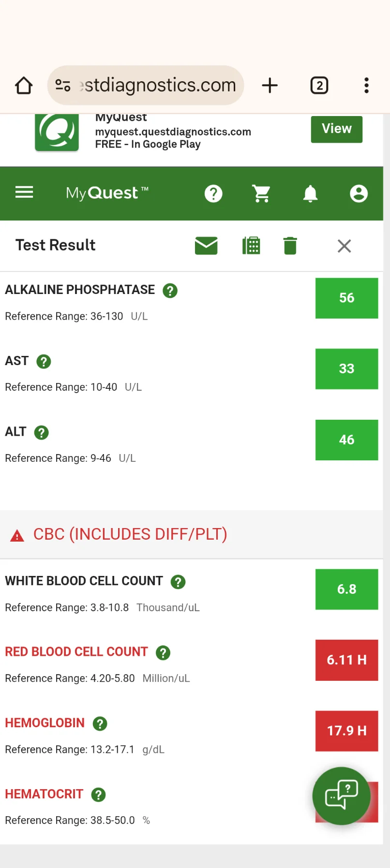Screen dimensions: 390x868
Task: Show info for Hemoglobin
Action: [x=100, y=723]
